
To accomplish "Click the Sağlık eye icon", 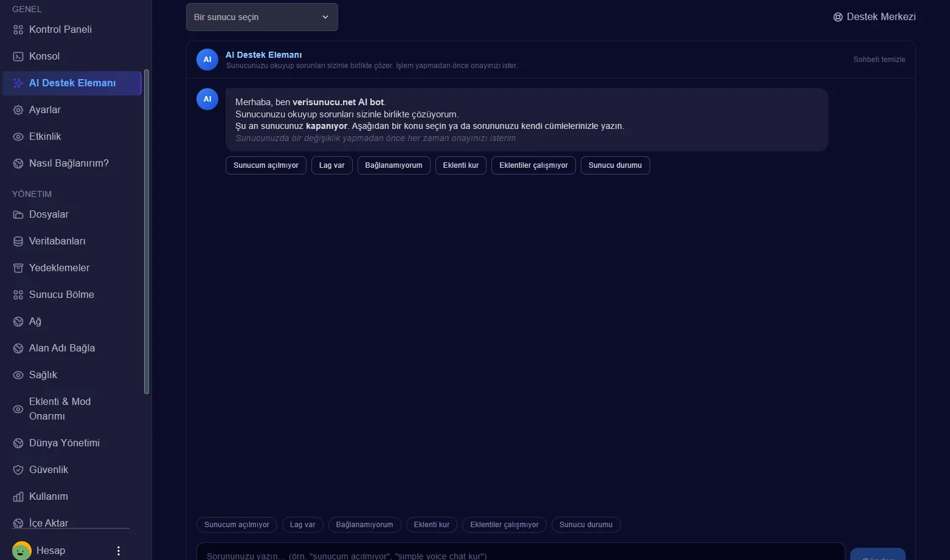I will pyautogui.click(x=18, y=375).
